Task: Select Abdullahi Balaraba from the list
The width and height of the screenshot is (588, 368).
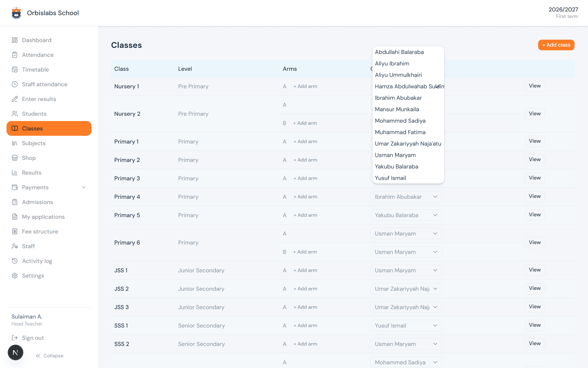Action: coord(408,52)
